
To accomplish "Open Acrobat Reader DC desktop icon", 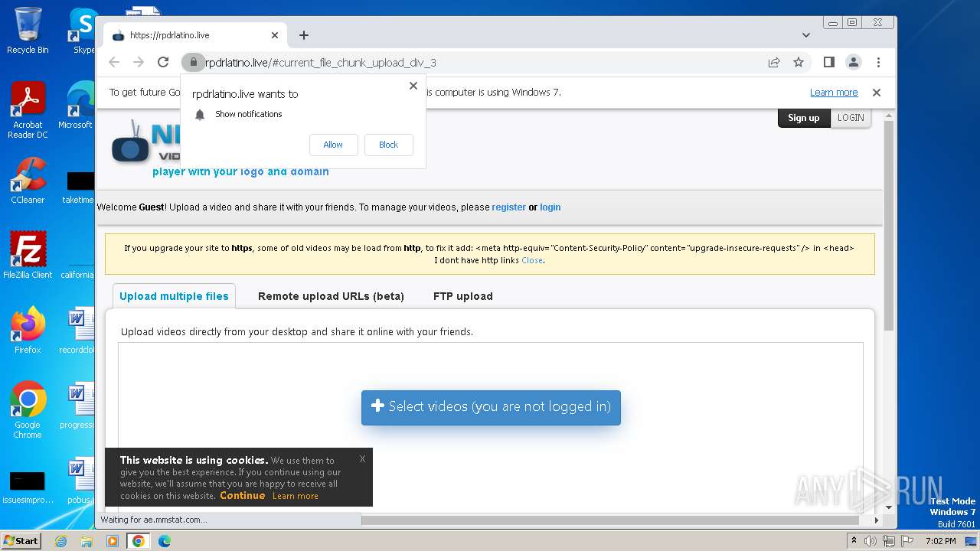I will coord(28,111).
